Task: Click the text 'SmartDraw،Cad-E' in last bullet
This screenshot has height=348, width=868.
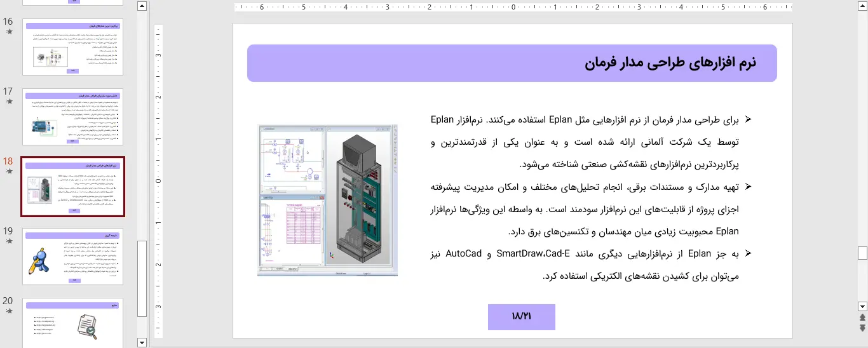Action: [532, 254]
